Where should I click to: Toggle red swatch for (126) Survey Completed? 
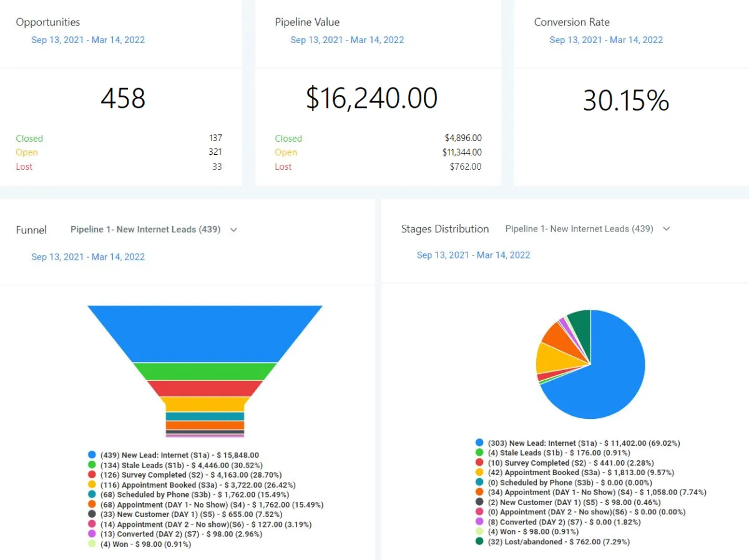pyautogui.click(x=92, y=475)
